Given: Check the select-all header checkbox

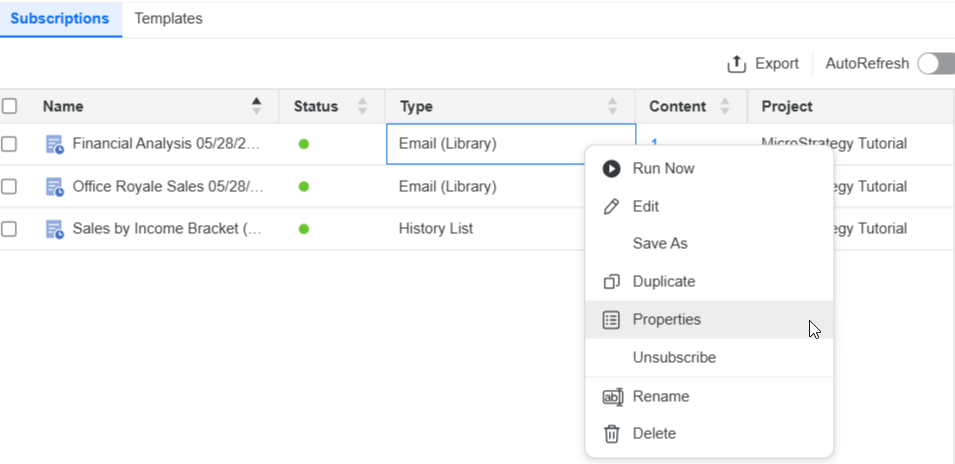Looking at the screenshot, I should (x=10, y=106).
